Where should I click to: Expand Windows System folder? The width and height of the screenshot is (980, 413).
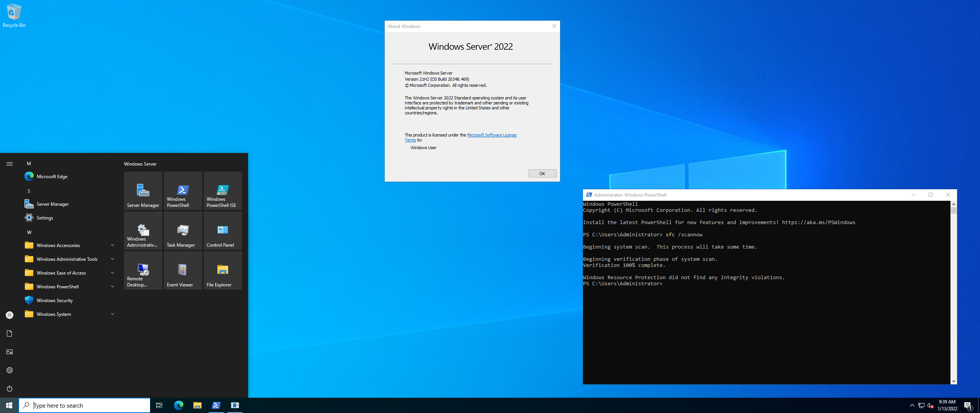pos(70,314)
